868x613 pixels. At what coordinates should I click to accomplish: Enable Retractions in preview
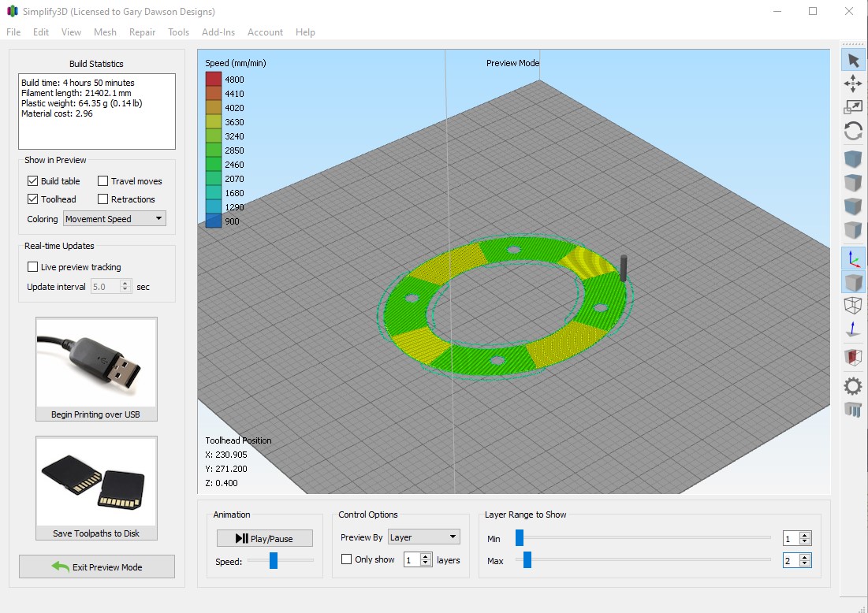click(x=102, y=199)
